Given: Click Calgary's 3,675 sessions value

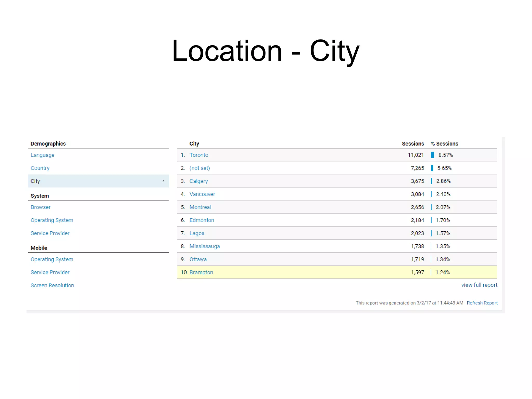Looking at the screenshot, I should [x=417, y=181].
